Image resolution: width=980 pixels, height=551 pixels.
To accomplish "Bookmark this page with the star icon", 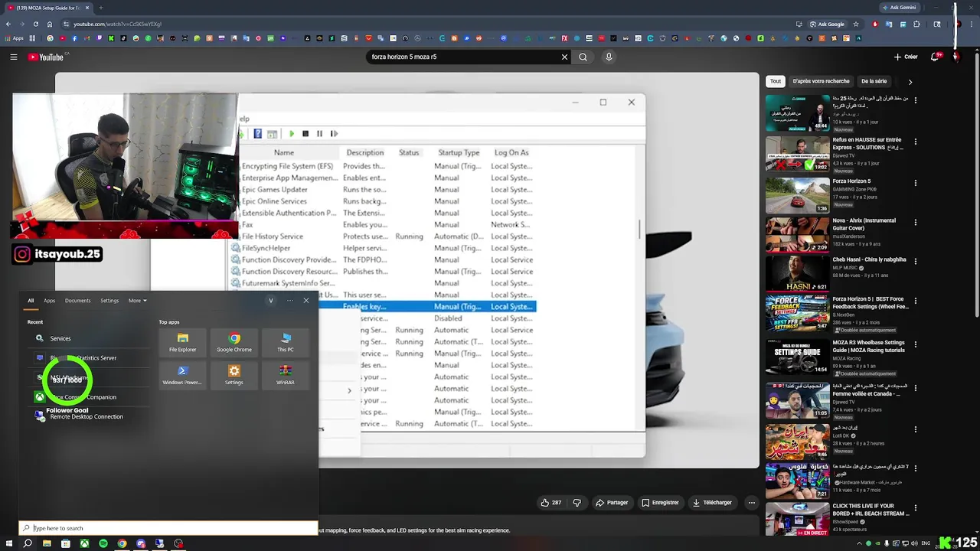I will 856,24.
